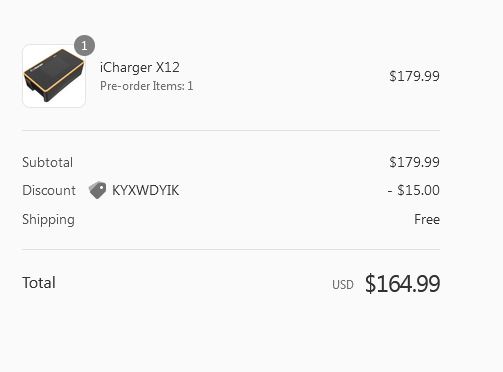This screenshot has height=372, width=503.
Task: Click the divider line below the product row
Action: 231,131
